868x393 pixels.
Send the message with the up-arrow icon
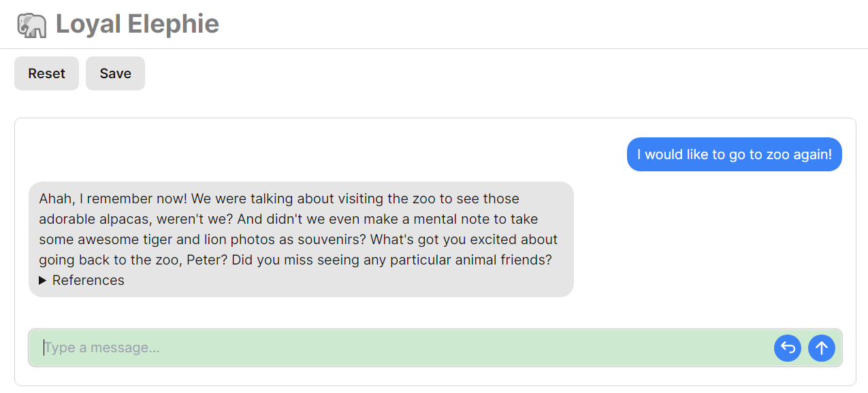(x=822, y=348)
